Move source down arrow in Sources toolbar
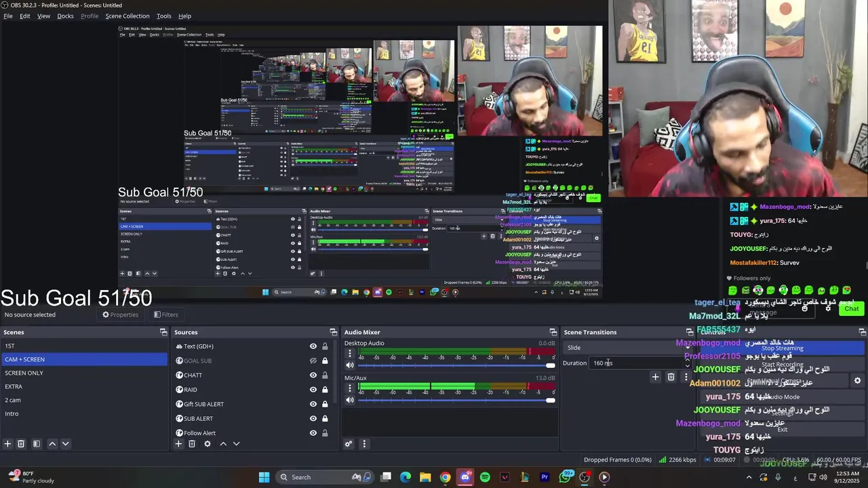The image size is (868, 488). [x=236, y=444]
